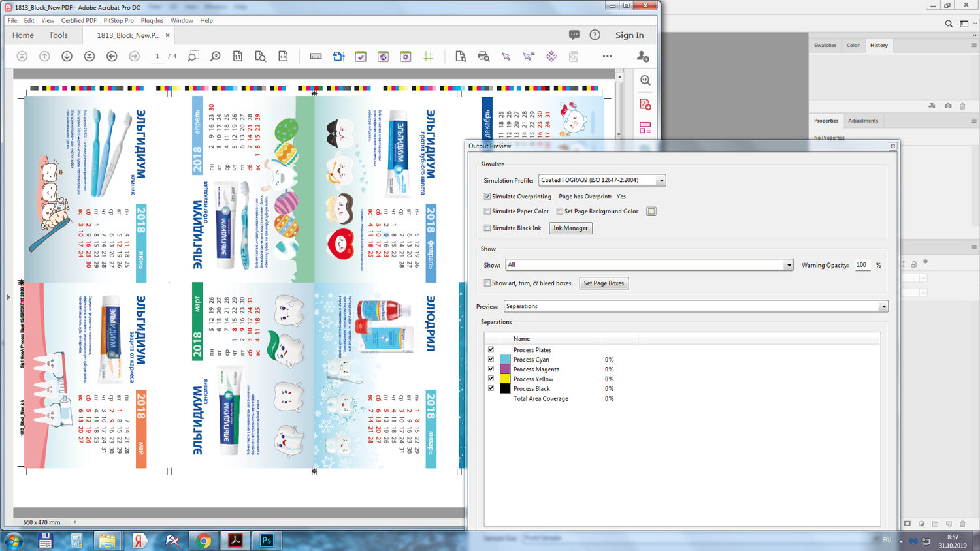This screenshot has height=551, width=980.
Task: Click the search-zoom icon in right tools pane
Action: 645,80
